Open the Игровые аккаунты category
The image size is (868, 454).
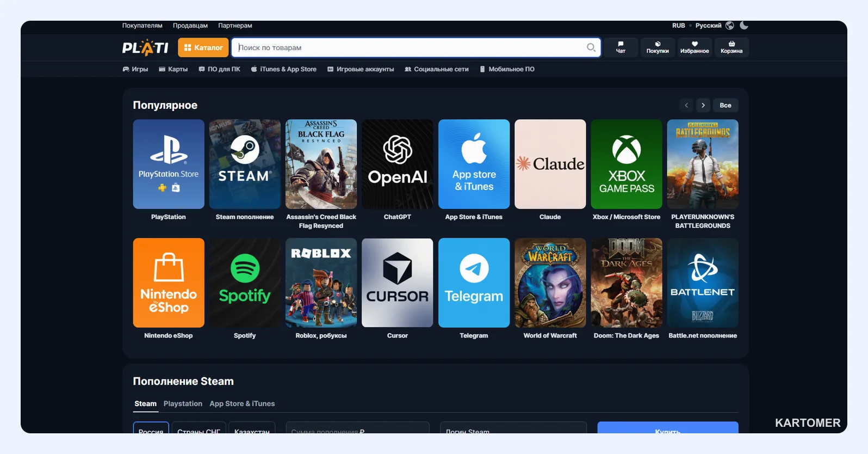tap(361, 69)
